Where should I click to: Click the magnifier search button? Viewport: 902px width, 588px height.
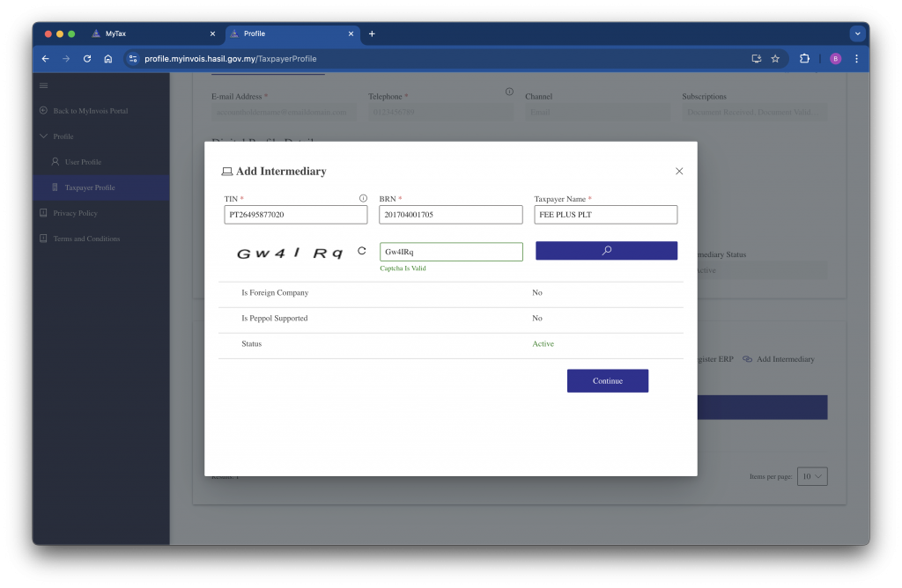(x=606, y=251)
